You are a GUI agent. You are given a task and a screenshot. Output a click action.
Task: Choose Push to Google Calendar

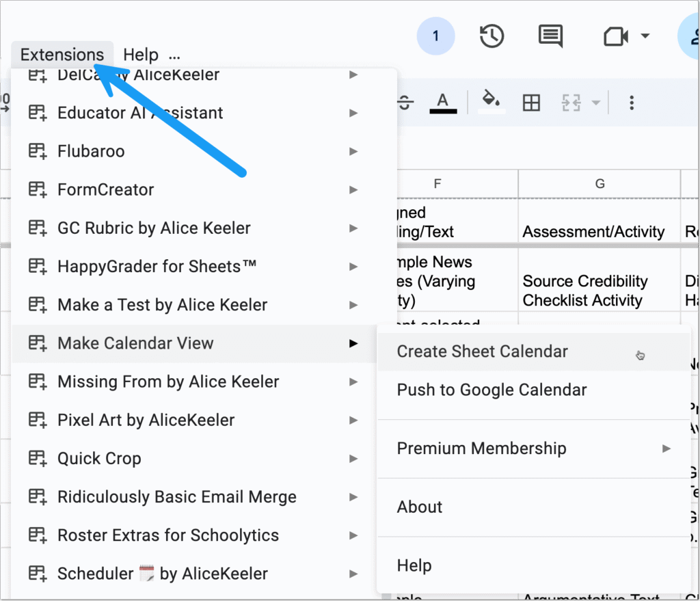(492, 390)
